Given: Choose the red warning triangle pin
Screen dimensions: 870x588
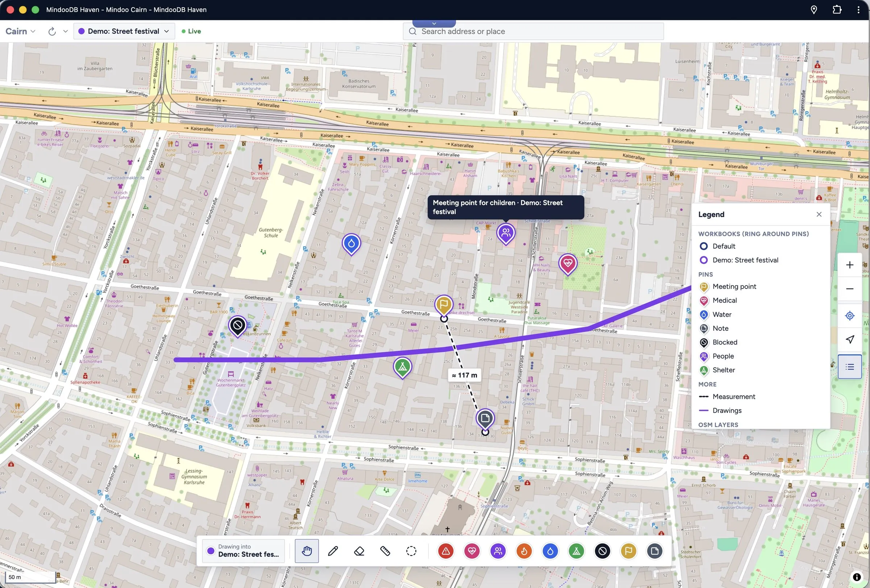Looking at the screenshot, I should 446,551.
